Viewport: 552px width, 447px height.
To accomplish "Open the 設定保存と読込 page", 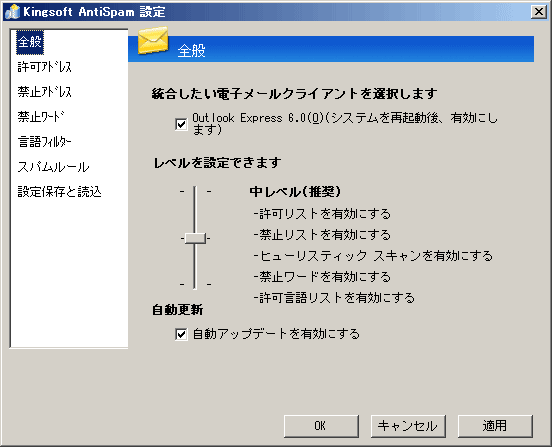I will point(59,191).
